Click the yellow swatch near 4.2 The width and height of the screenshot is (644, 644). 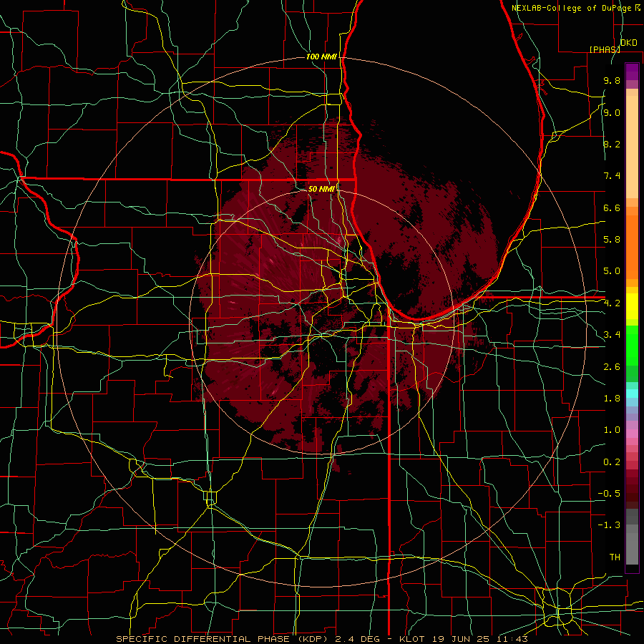pos(632,306)
